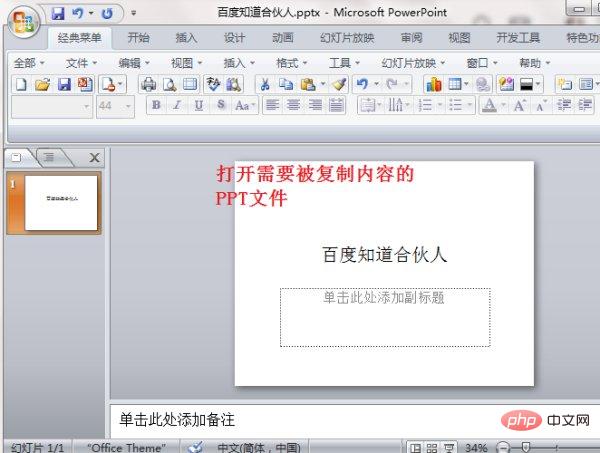Center the text alignment
Viewport: 600px width, 453px height.
point(293,105)
